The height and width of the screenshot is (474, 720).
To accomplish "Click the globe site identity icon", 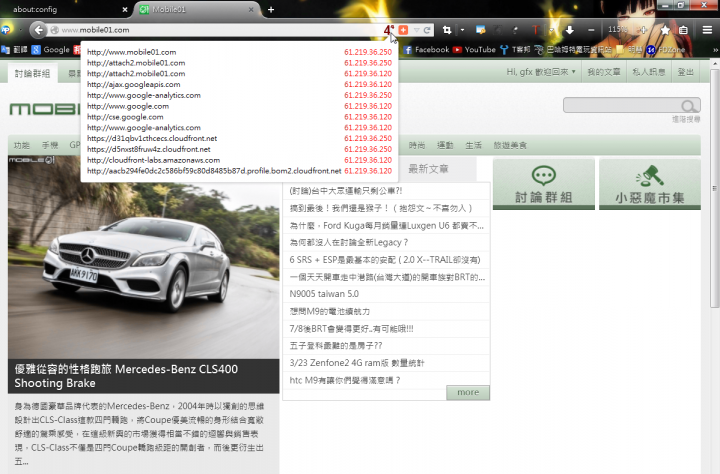I will 54,30.
